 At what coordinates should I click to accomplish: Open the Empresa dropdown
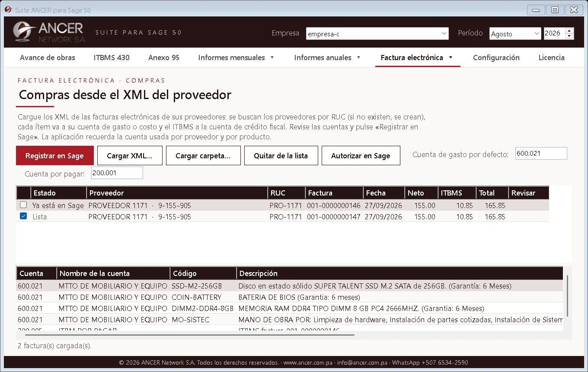pyautogui.click(x=378, y=34)
